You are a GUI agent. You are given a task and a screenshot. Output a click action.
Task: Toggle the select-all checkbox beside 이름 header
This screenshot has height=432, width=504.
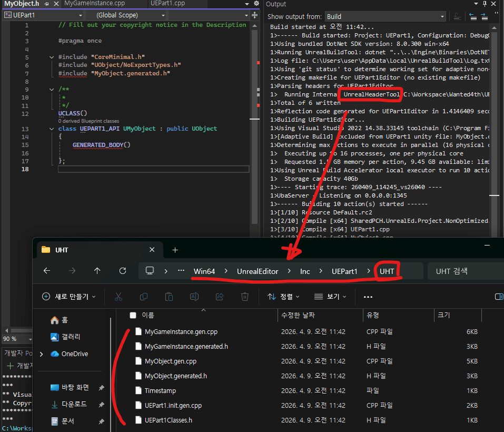(133, 315)
